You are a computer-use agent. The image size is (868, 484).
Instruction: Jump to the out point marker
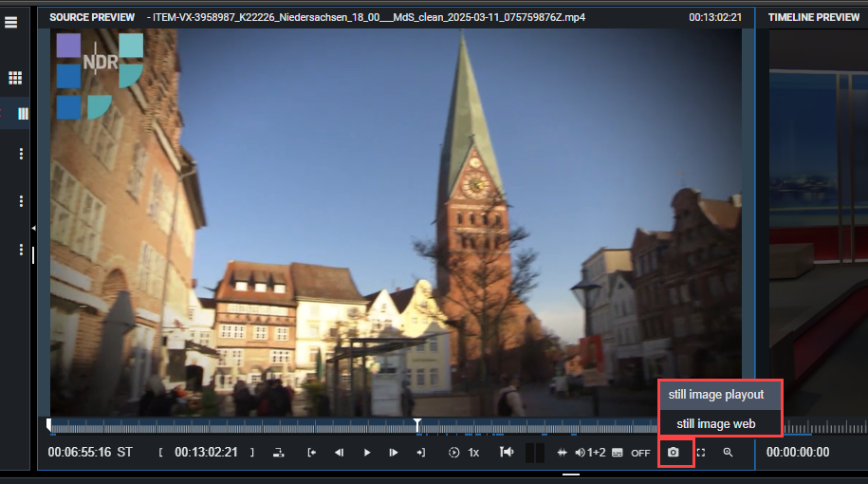point(420,453)
